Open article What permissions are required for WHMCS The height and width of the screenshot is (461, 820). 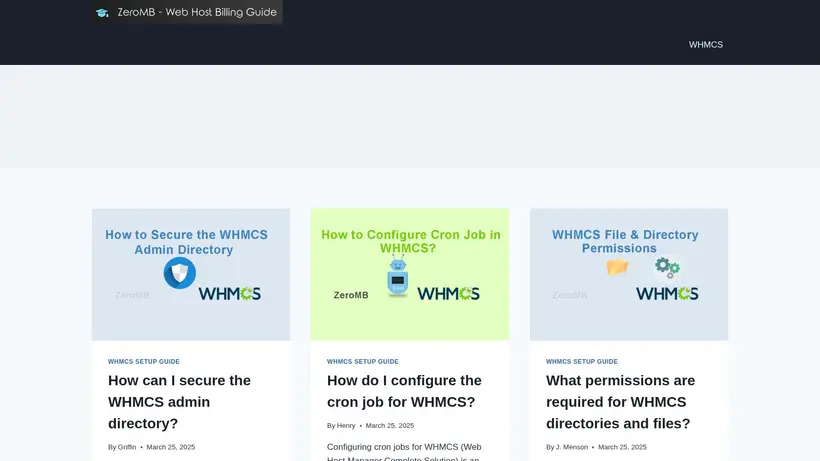coord(620,401)
